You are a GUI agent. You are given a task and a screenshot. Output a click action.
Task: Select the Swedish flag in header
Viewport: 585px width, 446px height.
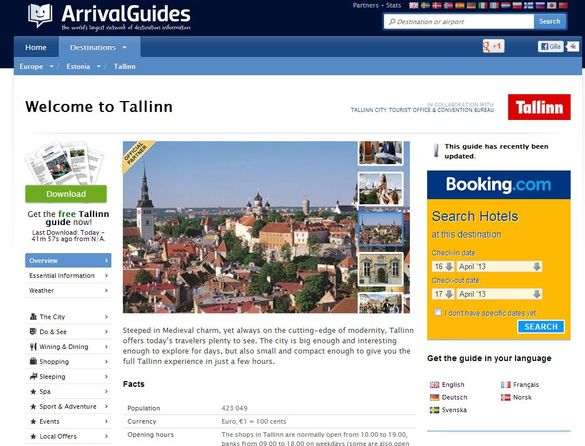tap(425, 5)
